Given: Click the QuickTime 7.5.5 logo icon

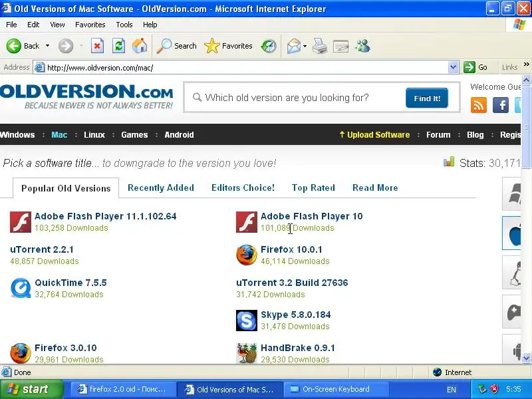Looking at the screenshot, I should tap(21, 288).
